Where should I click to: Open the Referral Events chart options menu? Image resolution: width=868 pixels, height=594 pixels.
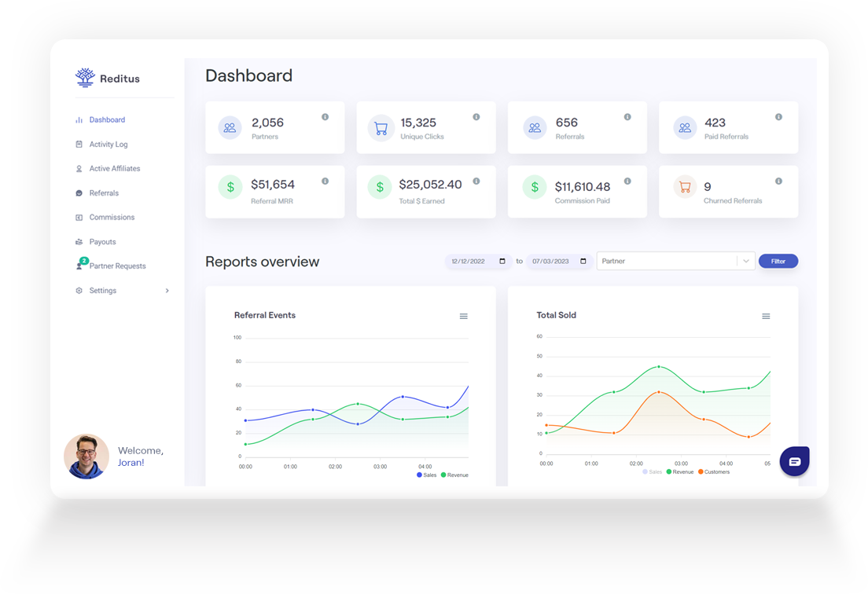pos(464,316)
